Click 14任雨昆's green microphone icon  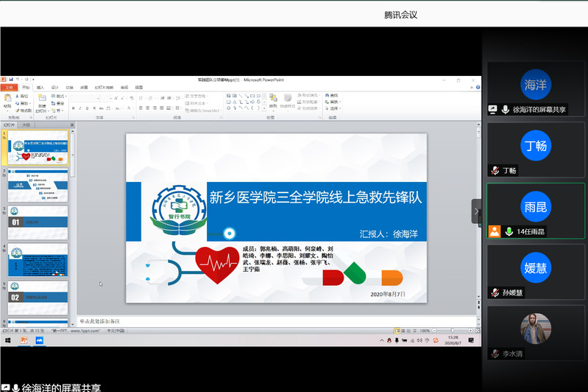click(x=507, y=231)
